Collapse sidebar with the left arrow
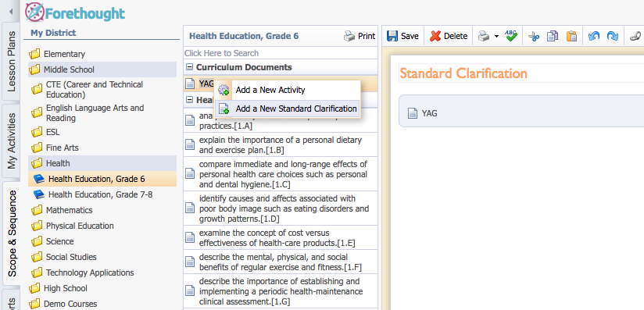Screen dimensions: 644x310 [11, 11]
